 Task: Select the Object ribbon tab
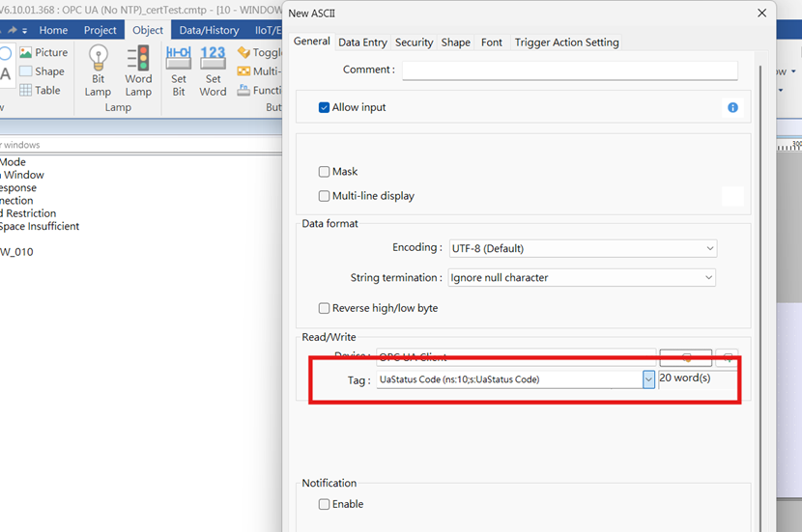point(148,30)
